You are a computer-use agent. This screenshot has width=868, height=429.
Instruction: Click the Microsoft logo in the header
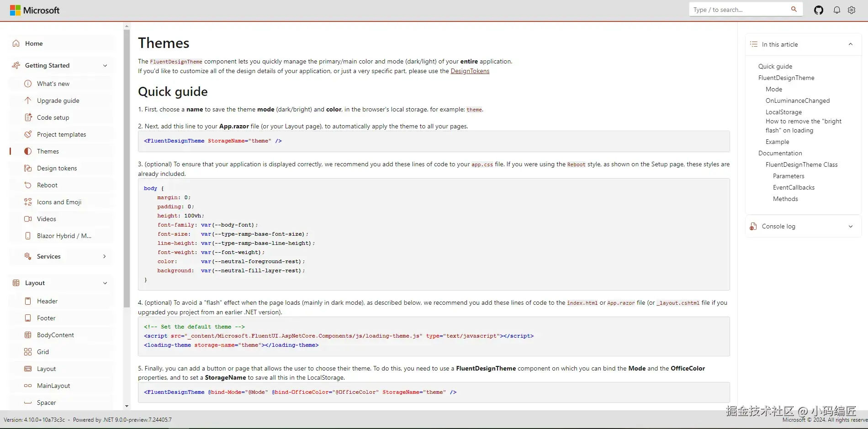point(35,10)
